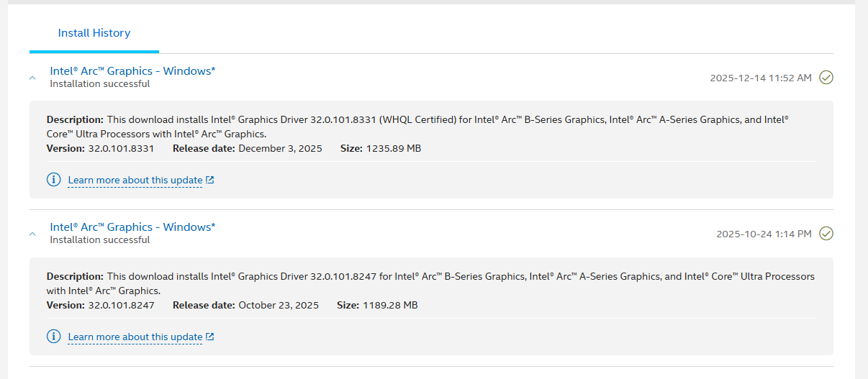The height and width of the screenshot is (379, 868).
Task: Click Intel Arc Graphics title of December install
Action: 132,70
